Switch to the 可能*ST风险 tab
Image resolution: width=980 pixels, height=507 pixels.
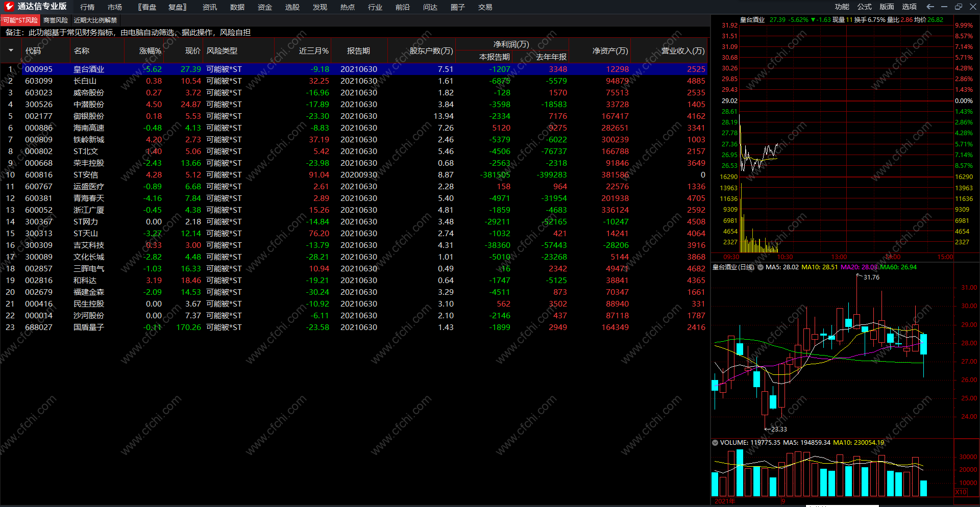[20, 20]
